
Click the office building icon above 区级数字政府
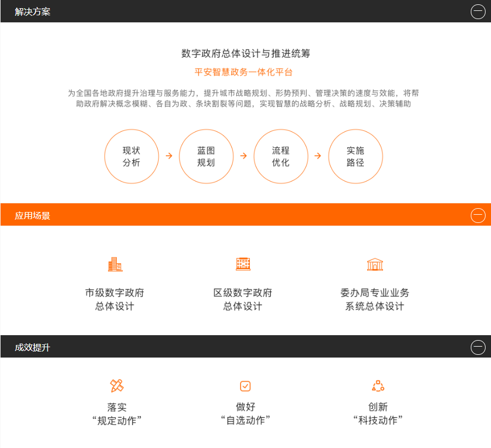(x=243, y=264)
